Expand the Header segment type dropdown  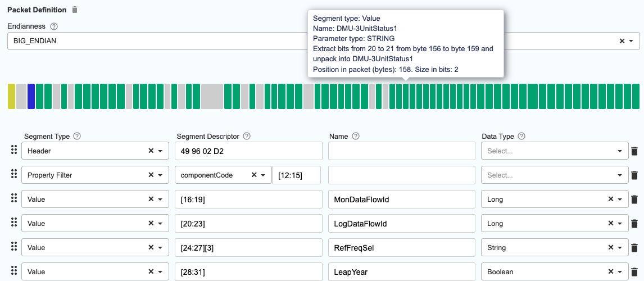tap(160, 151)
